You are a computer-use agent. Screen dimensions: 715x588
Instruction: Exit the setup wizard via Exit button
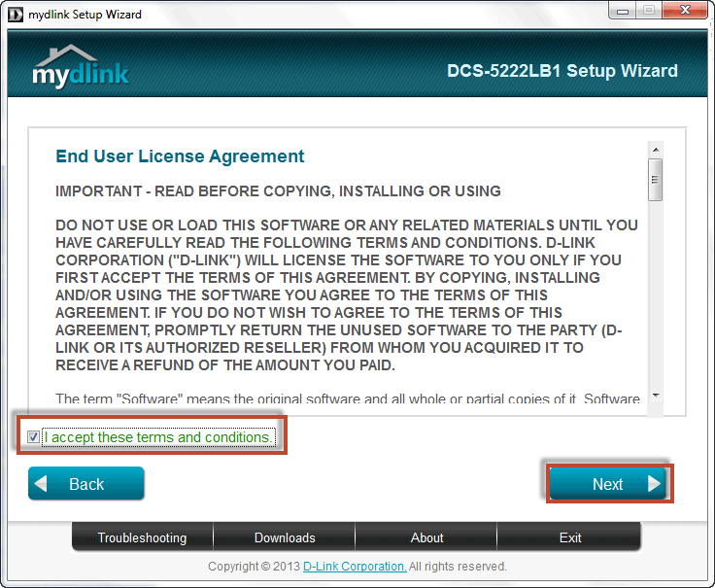(x=569, y=537)
